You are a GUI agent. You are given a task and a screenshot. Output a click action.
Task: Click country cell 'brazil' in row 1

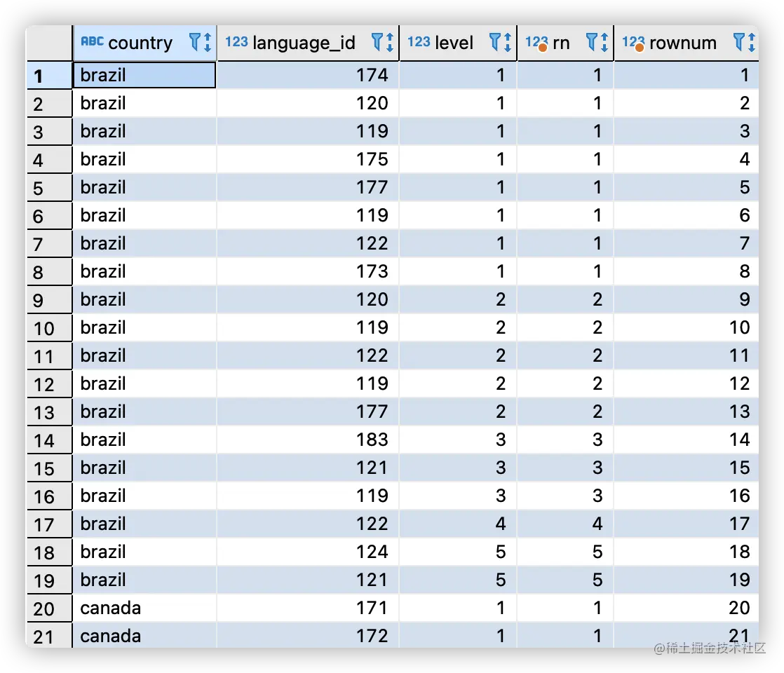click(144, 75)
